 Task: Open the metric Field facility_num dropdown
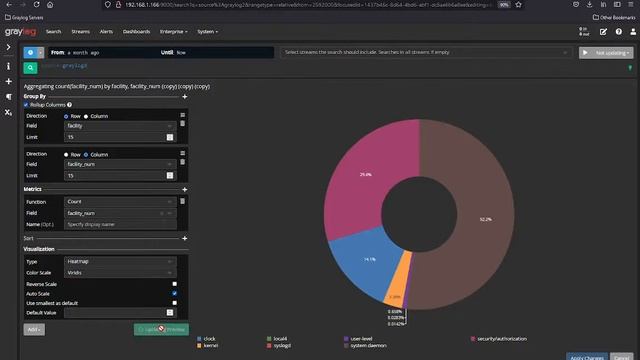pyautogui.click(x=120, y=213)
